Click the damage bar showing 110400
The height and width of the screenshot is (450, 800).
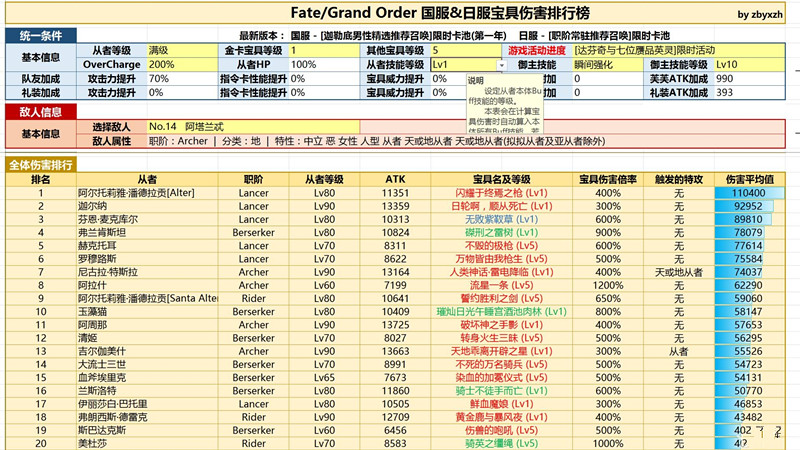click(x=749, y=193)
